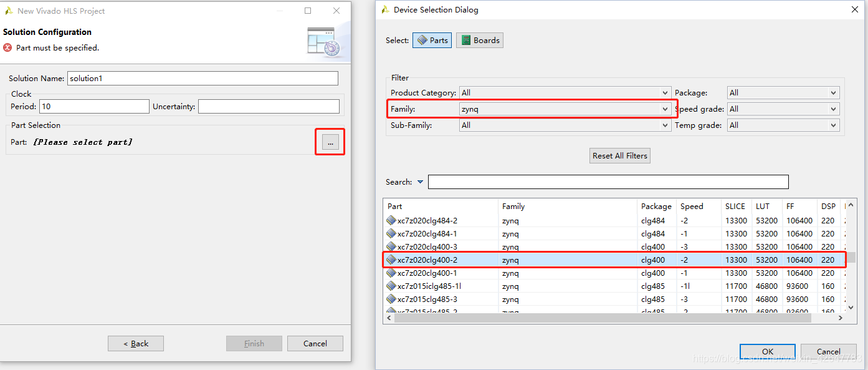Select part xc7z020clg484-1 row
The height and width of the screenshot is (370, 868).
[614, 233]
